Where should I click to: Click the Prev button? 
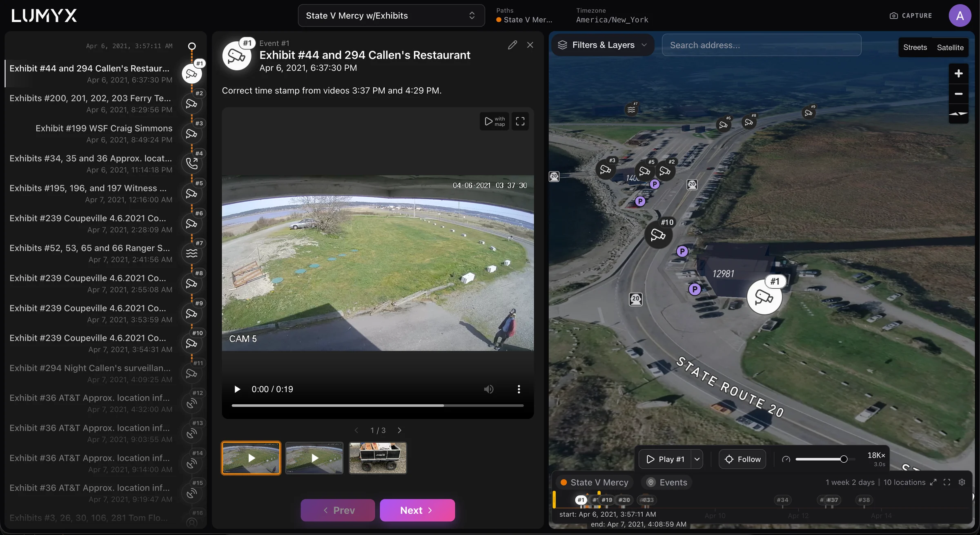pos(338,510)
